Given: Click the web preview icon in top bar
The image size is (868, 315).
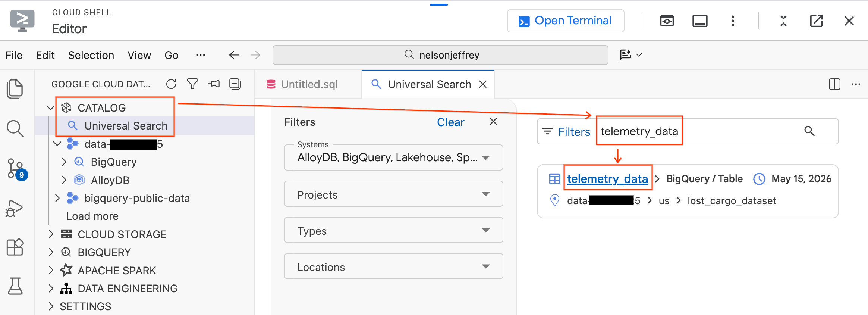Looking at the screenshot, I should (x=667, y=21).
